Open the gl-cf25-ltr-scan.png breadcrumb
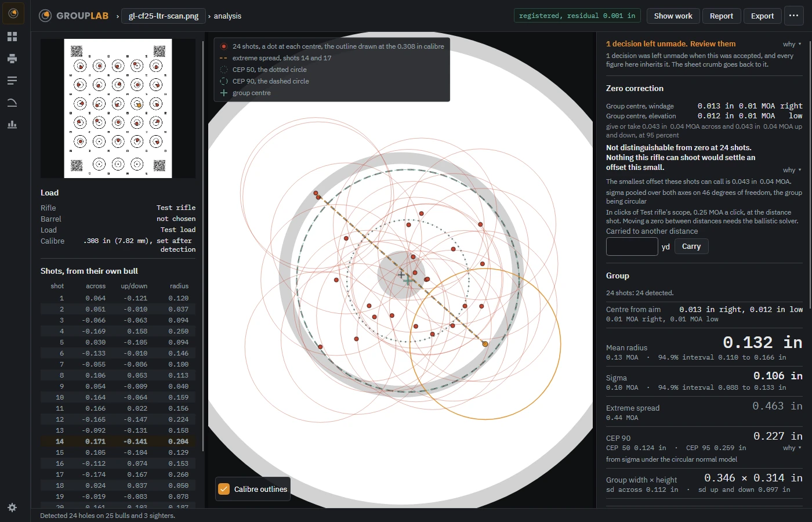This screenshot has height=522, width=812. point(164,16)
